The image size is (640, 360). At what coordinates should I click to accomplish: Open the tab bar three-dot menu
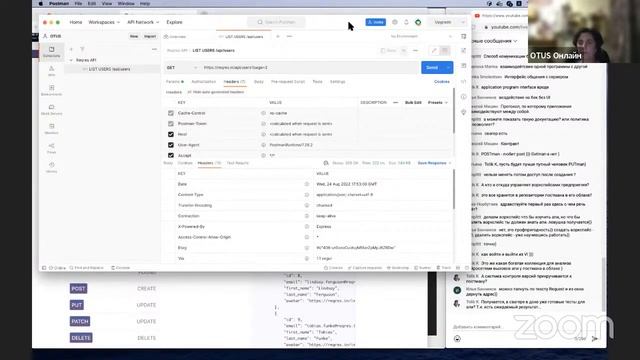point(289,36)
